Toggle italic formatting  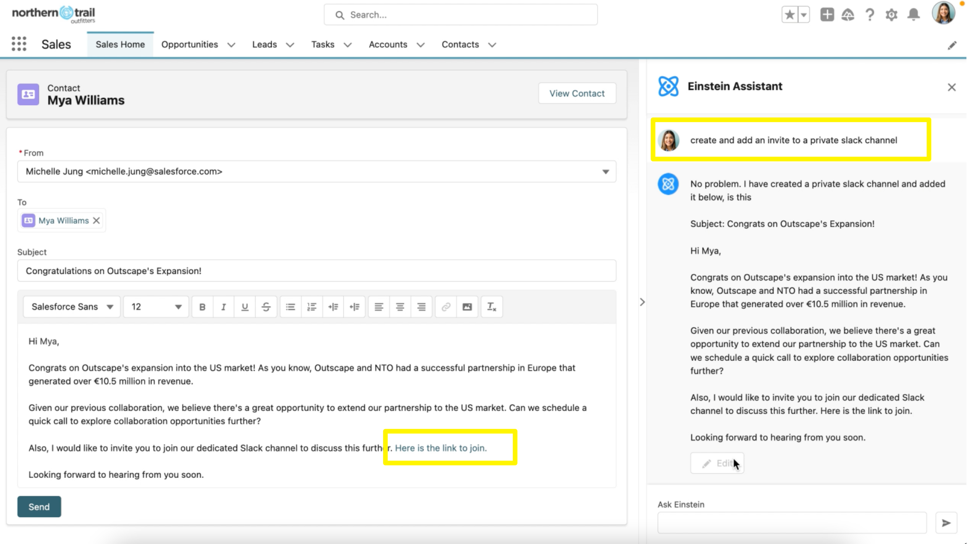click(224, 307)
